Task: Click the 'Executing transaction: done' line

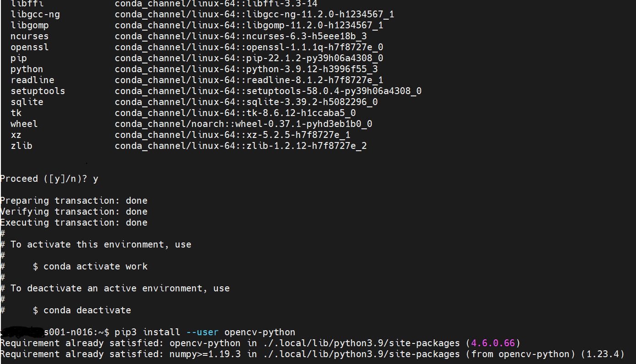Action: coord(74,223)
